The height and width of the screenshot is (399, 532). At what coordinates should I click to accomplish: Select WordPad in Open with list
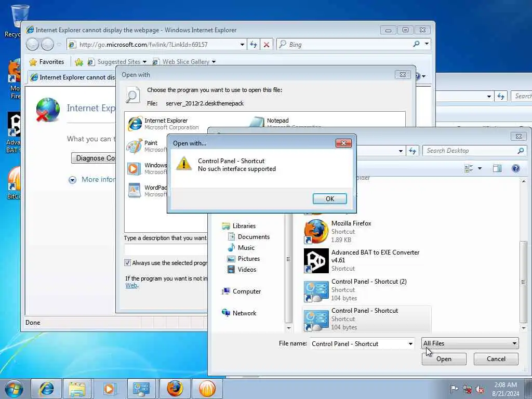click(x=147, y=191)
